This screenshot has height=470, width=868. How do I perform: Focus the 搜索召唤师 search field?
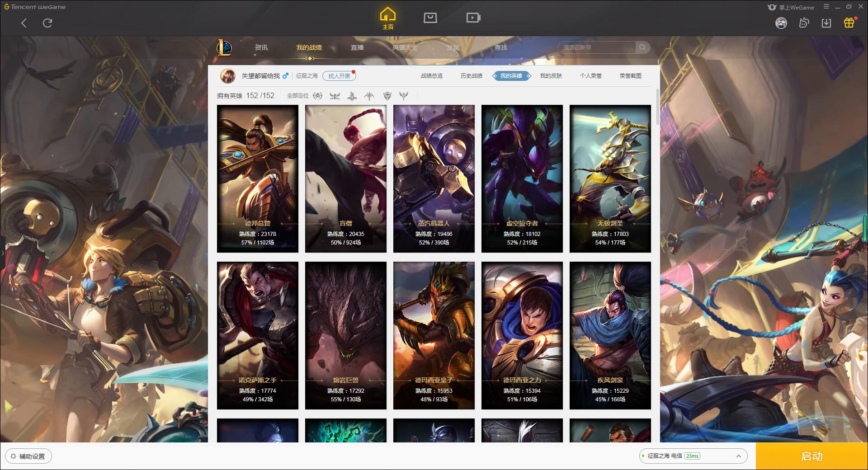click(597, 47)
